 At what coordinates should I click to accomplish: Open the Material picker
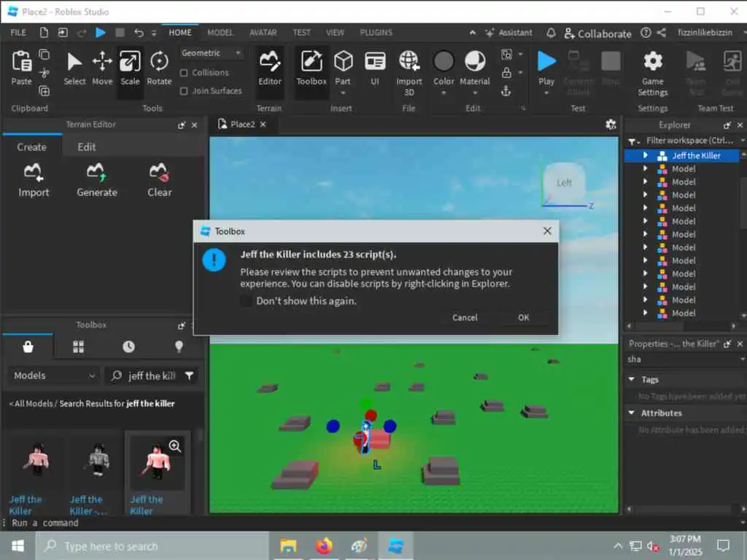point(474,68)
